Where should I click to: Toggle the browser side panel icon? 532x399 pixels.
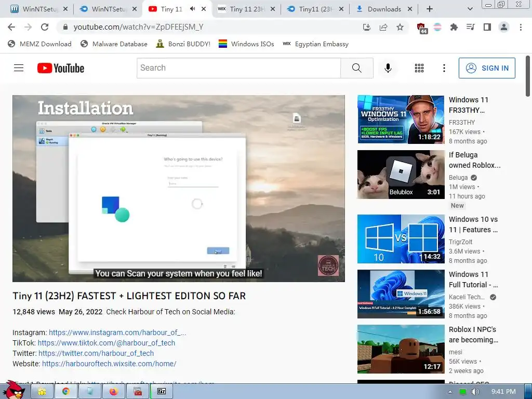point(487,27)
